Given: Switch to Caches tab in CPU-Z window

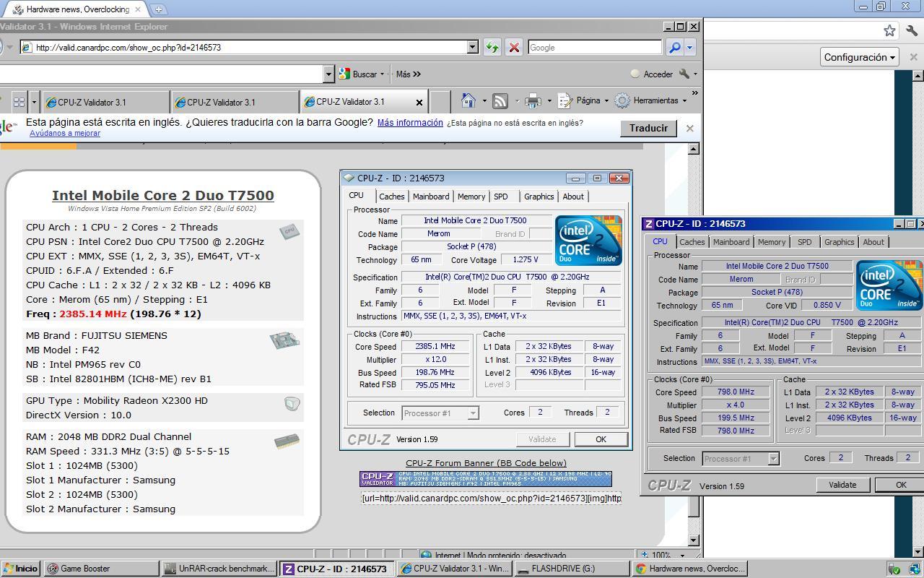Looking at the screenshot, I should click(x=692, y=242).
